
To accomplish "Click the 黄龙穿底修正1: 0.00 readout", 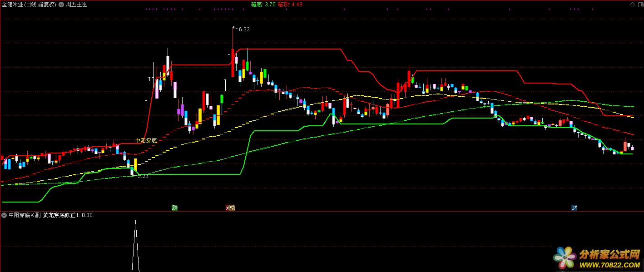I will pos(68,215).
